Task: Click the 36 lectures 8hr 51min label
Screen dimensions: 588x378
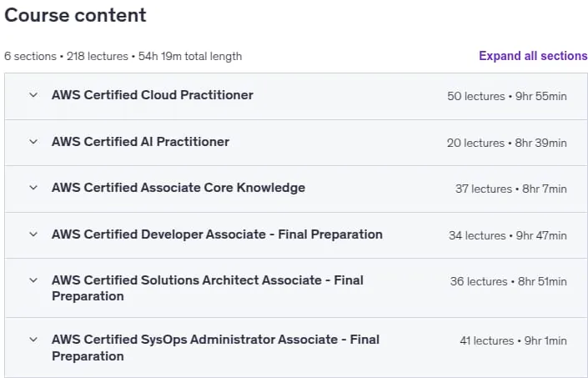Action: [509, 282]
